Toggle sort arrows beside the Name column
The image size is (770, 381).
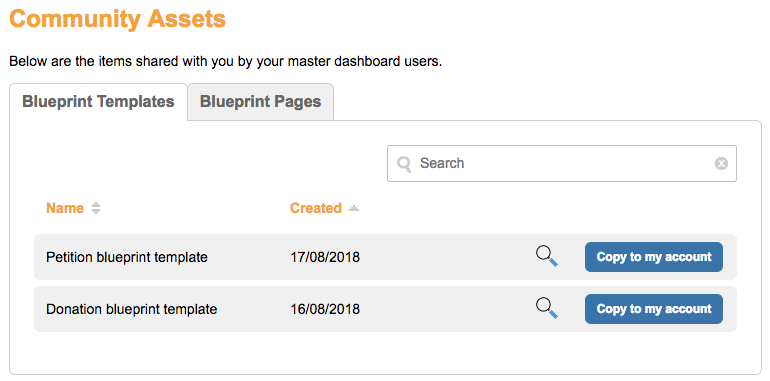[x=96, y=208]
